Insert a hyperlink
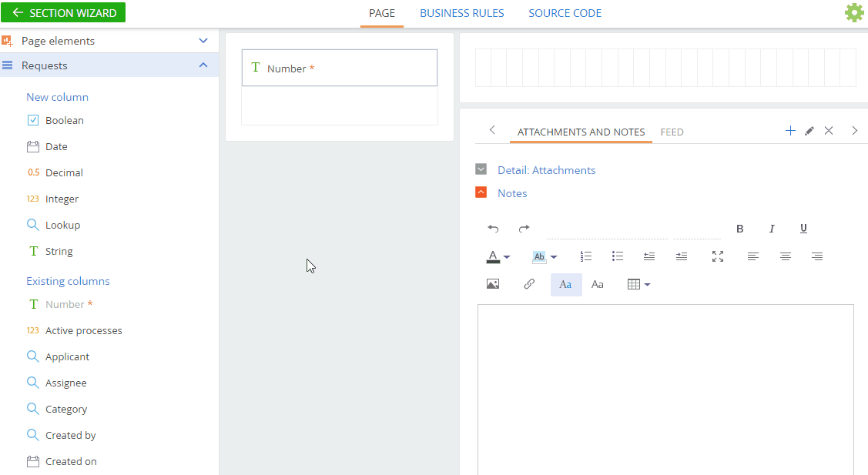This screenshot has width=868, height=475. click(x=529, y=284)
